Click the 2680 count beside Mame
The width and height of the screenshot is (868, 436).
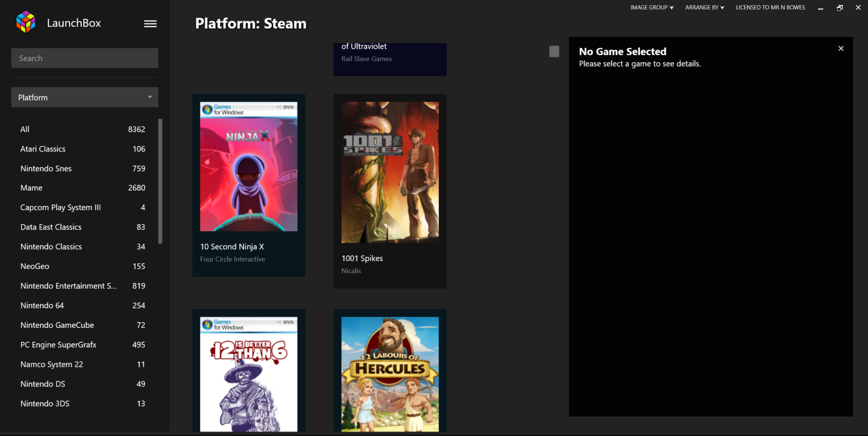click(137, 188)
